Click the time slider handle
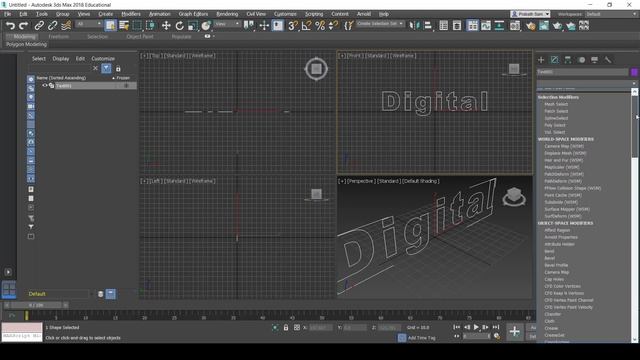The image size is (640, 360). [x=36, y=305]
